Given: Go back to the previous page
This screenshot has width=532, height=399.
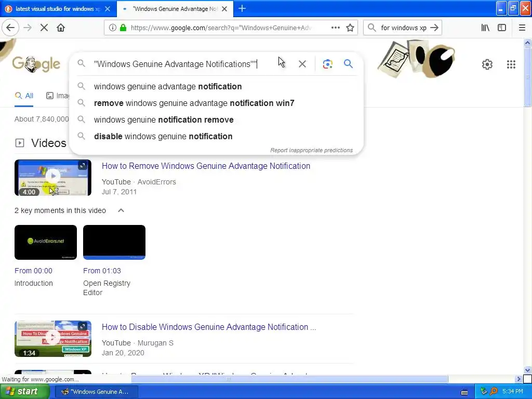Looking at the screenshot, I should point(10,28).
